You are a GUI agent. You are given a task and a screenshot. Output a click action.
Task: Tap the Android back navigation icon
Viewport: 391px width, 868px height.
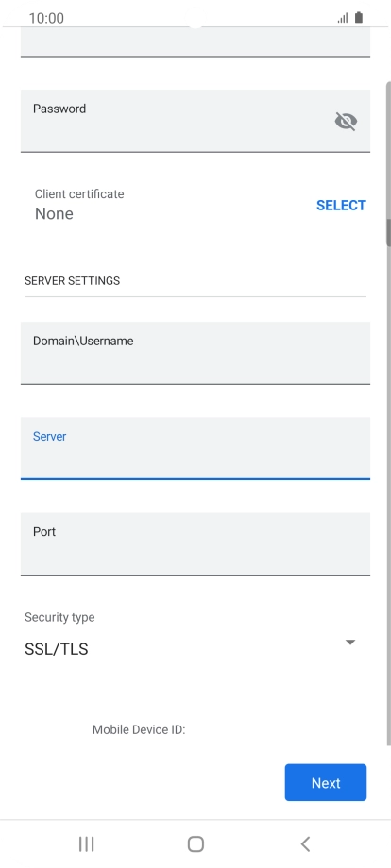coord(305,843)
